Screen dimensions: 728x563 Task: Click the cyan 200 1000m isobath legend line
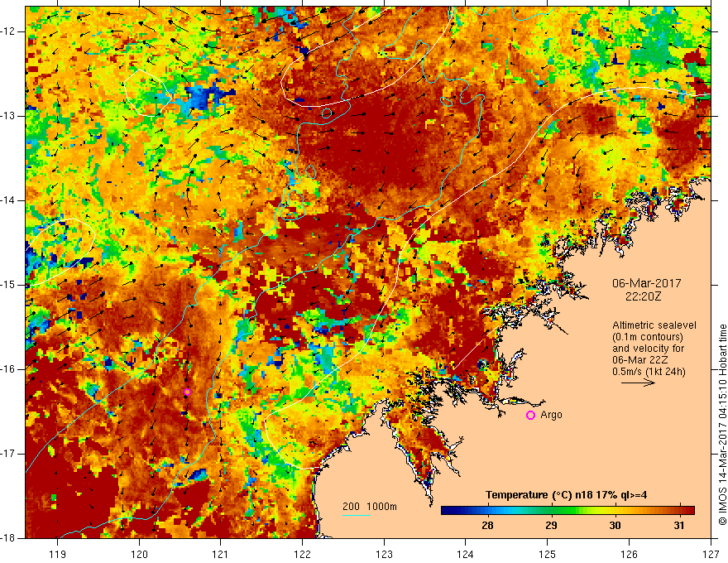pyautogui.click(x=356, y=515)
